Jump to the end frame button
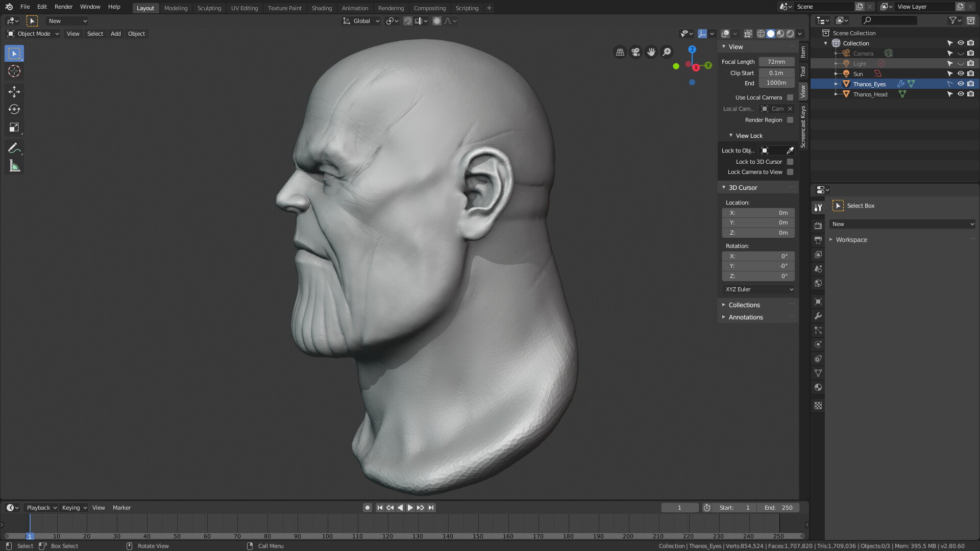Image resolution: width=980 pixels, height=551 pixels. pos(431,508)
